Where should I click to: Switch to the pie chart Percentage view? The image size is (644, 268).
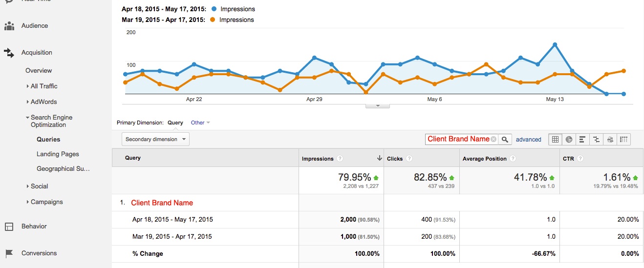tap(569, 140)
